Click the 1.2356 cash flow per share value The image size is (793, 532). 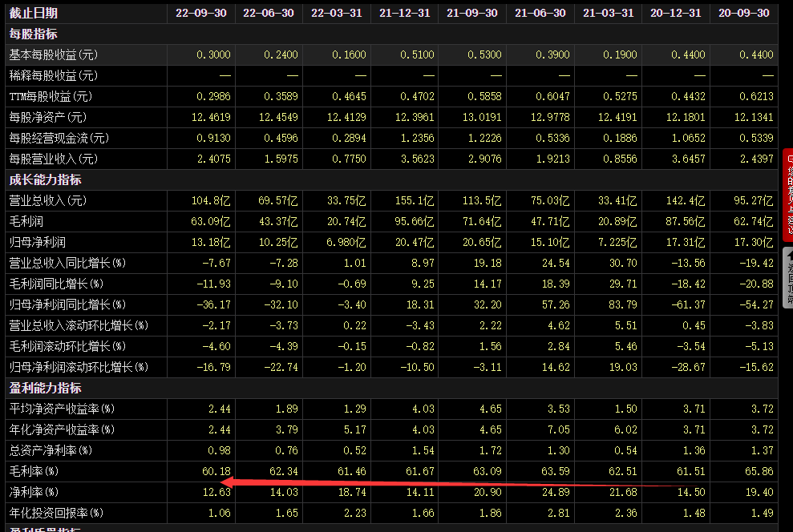tap(417, 138)
